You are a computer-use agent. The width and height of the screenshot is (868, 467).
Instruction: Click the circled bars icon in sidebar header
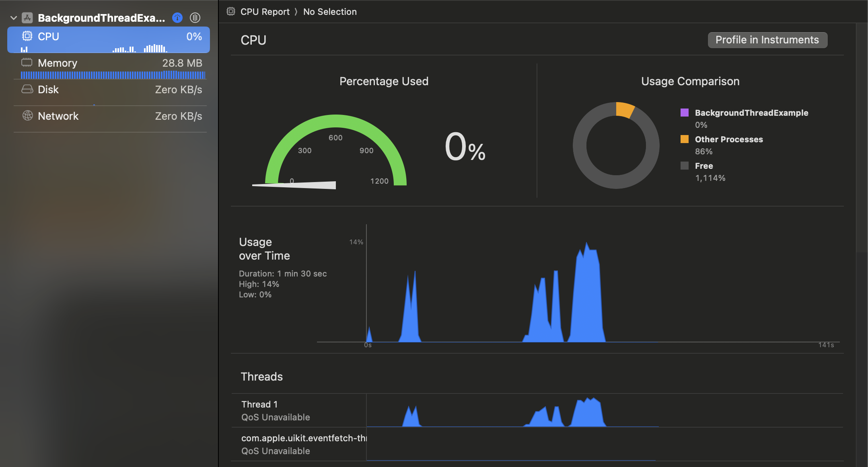click(195, 18)
